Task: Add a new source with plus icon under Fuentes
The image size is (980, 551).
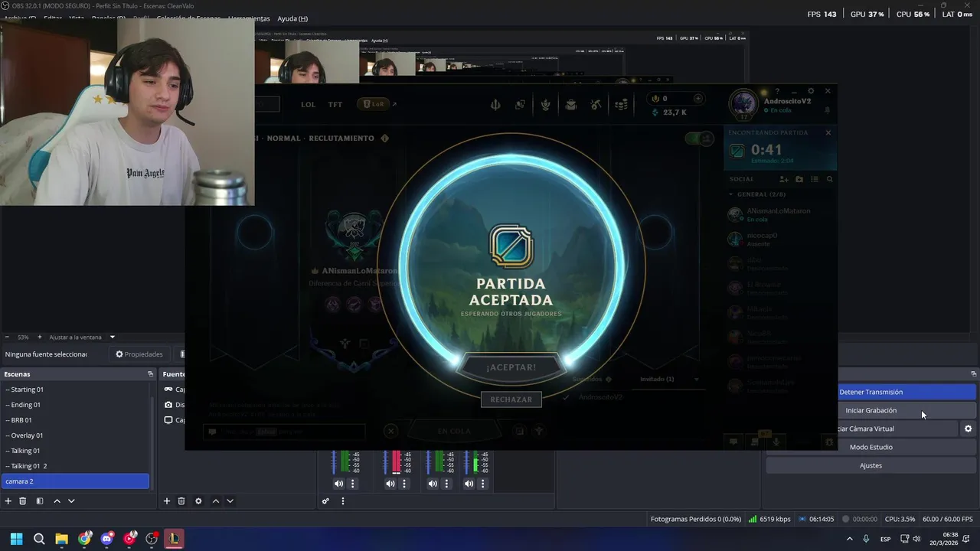Action: [x=167, y=501]
